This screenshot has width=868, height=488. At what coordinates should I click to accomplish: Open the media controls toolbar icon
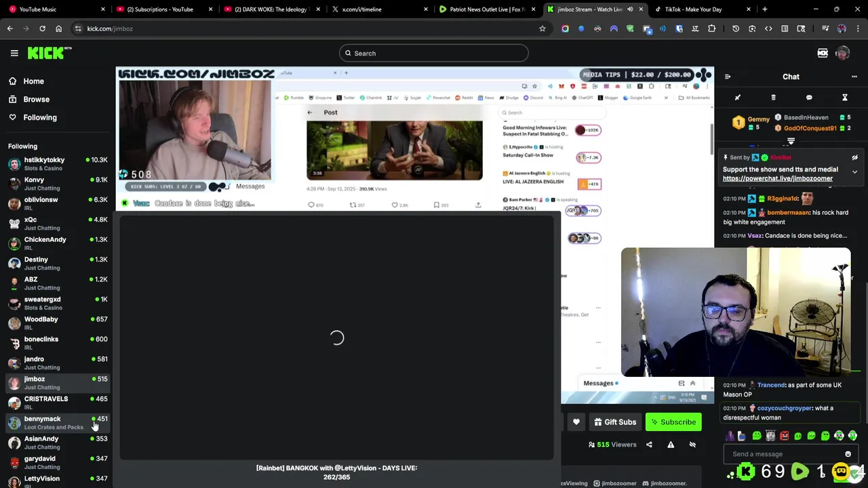point(825,28)
